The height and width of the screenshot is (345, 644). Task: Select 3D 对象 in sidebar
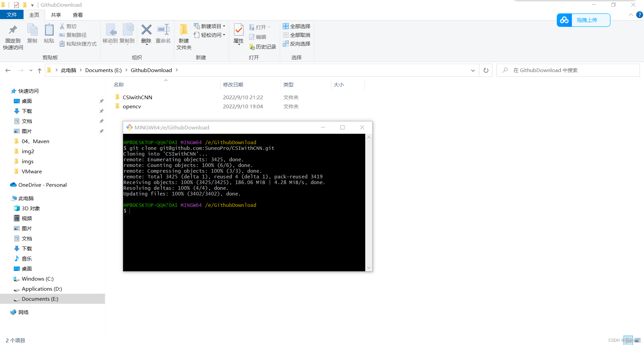click(x=31, y=208)
